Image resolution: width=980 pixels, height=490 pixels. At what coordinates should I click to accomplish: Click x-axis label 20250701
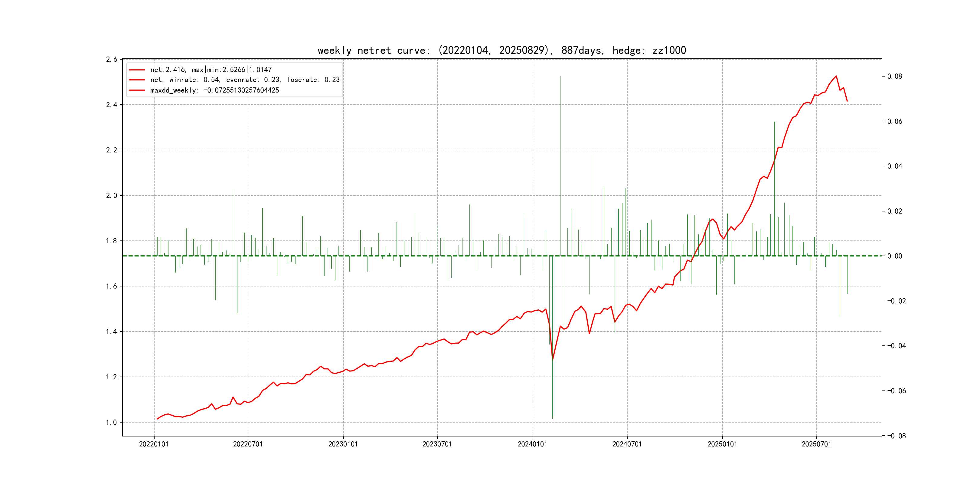[816, 444]
